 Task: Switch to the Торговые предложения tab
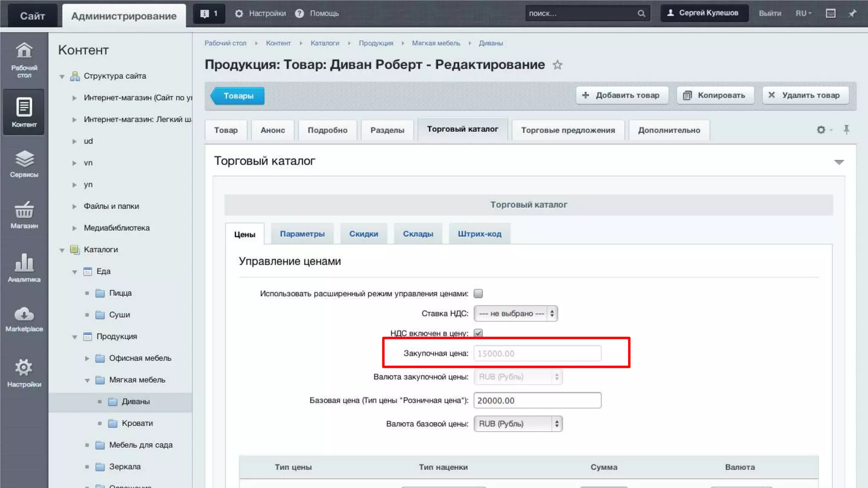click(x=568, y=130)
